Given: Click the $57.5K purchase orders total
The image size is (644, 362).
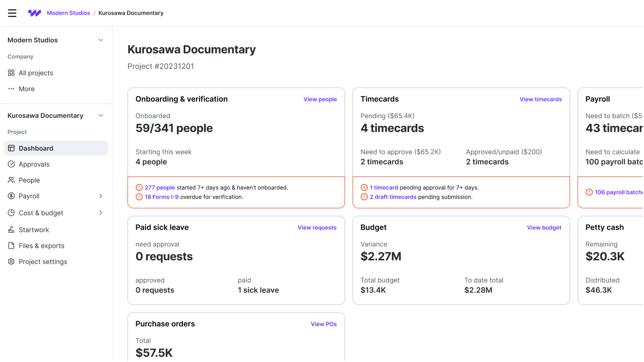Looking at the screenshot, I should tap(154, 353).
